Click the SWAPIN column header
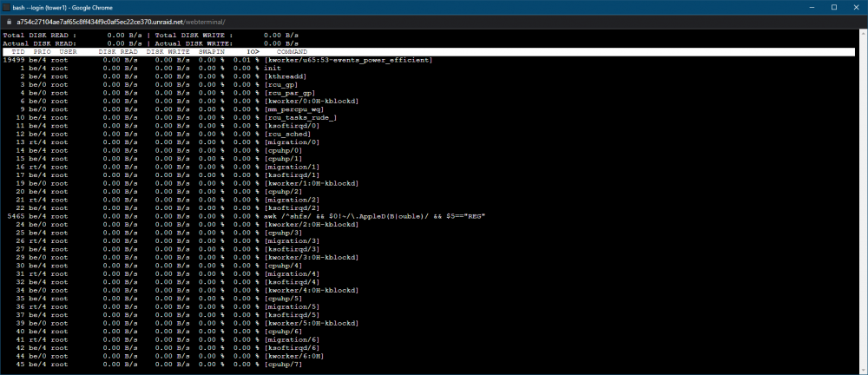The height and width of the screenshot is (375, 868). tap(212, 51)
